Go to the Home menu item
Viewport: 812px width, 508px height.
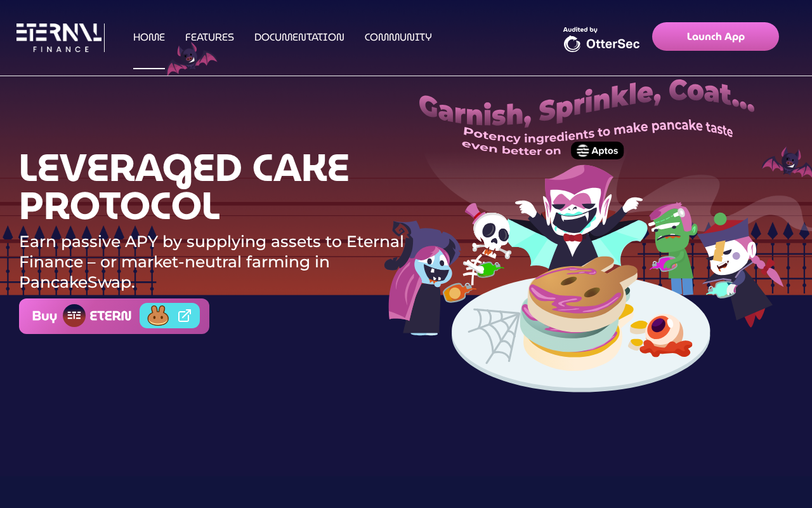[x=149, y=37]
